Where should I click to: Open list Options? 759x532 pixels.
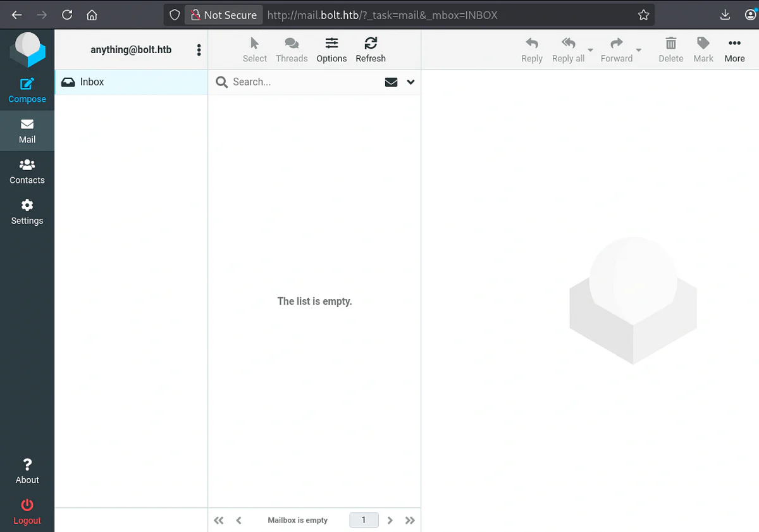coord(331,50)
